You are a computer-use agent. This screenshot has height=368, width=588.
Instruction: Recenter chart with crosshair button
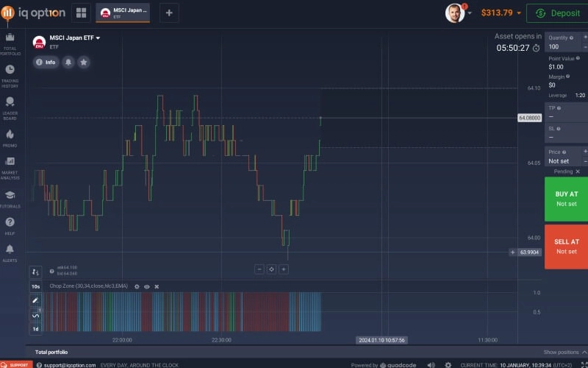coord(271,269)
